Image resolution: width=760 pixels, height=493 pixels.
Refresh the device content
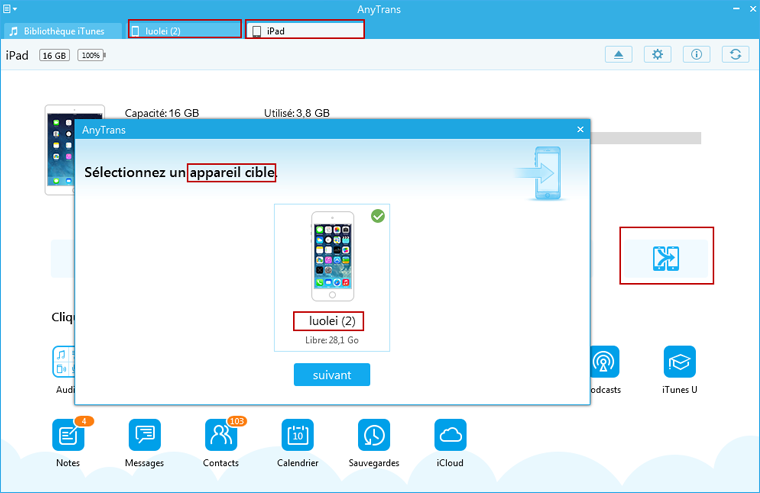[x=735, y=55]
